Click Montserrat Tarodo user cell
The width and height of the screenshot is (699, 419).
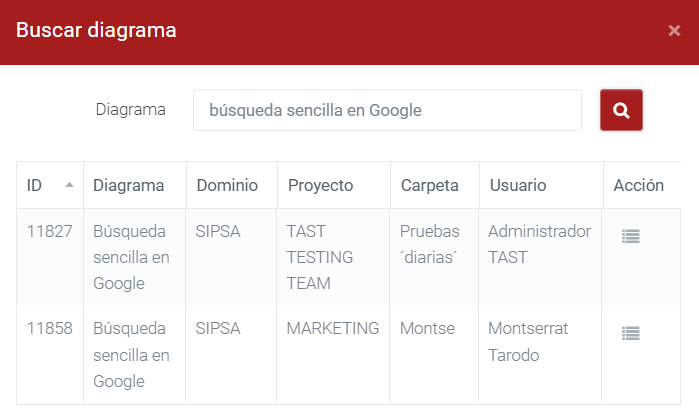tap(526, 341)
